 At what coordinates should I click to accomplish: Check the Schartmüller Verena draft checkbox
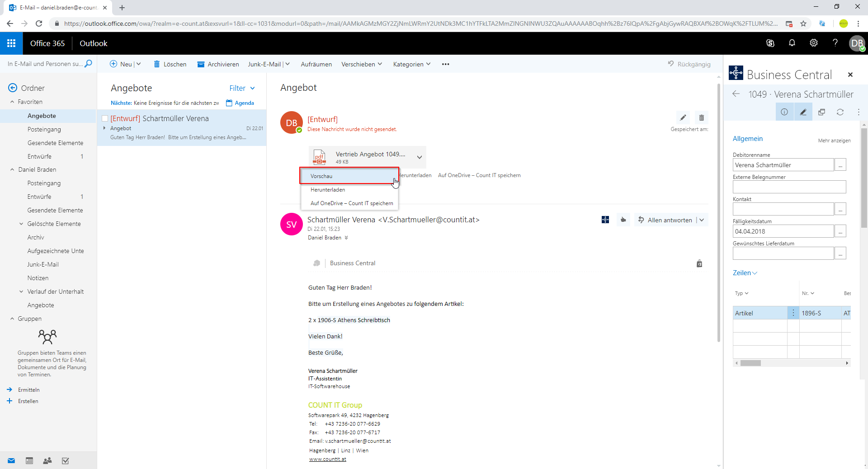coord(105,118)
